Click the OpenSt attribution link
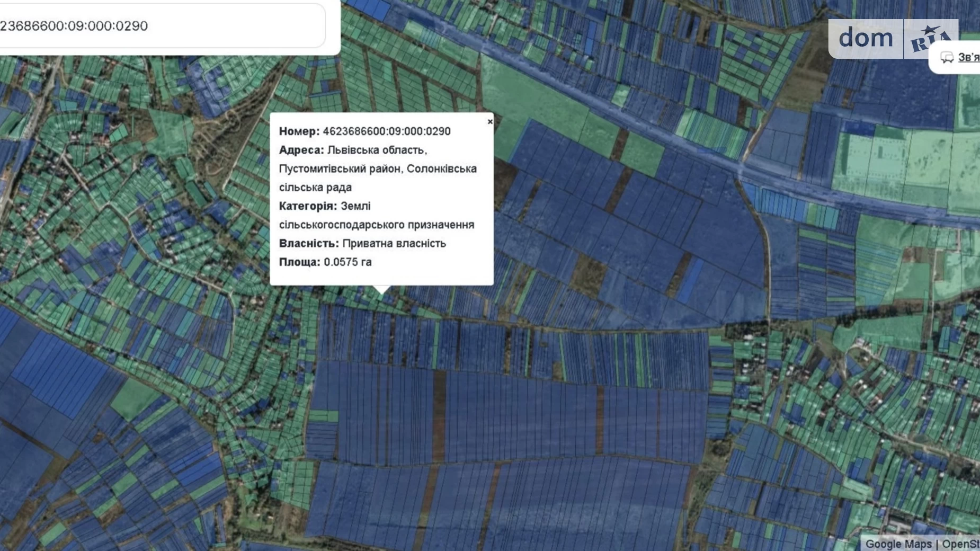This screenshot has height=551, width=980. pyautogui.click(x=960, y=544)
